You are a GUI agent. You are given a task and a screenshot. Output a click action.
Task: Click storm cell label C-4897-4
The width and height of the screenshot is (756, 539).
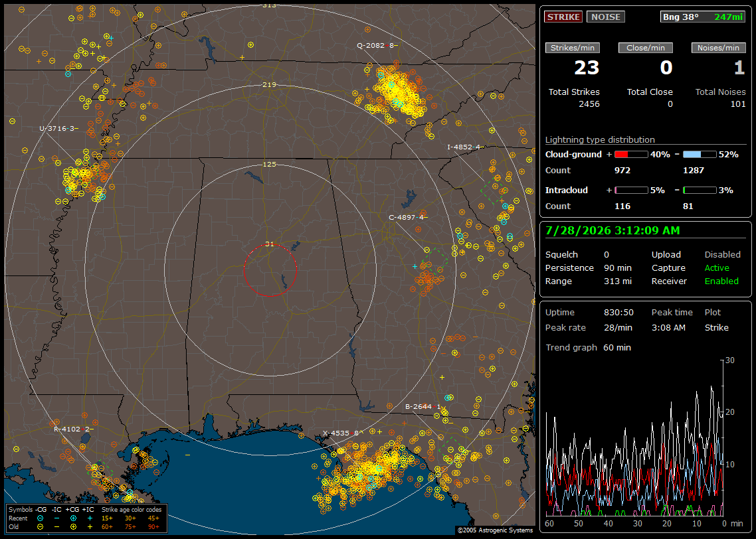click(x=408, y=217)
